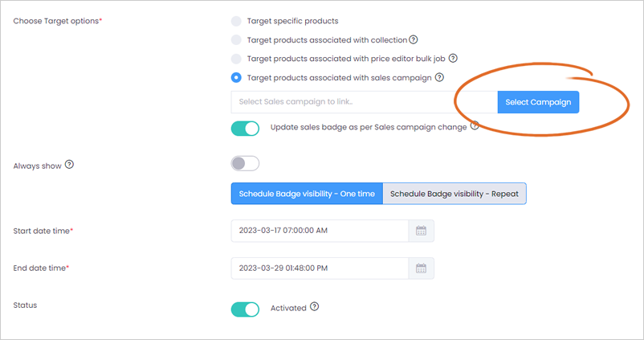Click the Select Campaign button

pos(538,102)
